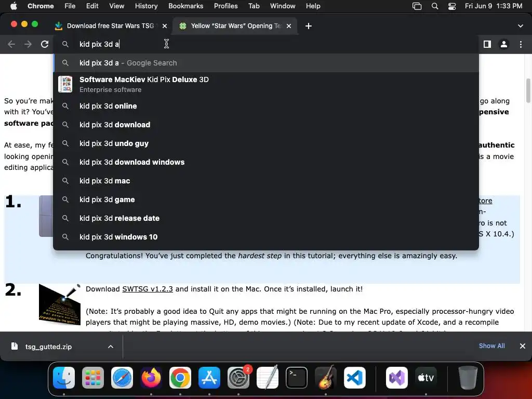
Task: Choose 'kid pix 3d download windows' suggestion
Action: (x=266, y=162)
